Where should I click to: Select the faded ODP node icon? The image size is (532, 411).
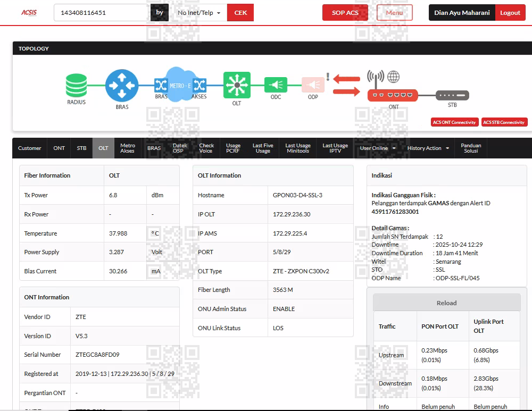coord(313,85)
